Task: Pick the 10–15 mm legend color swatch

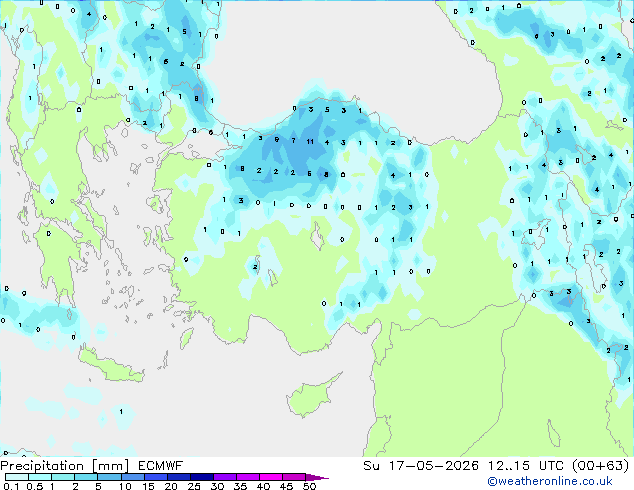Action: point(132,477)
